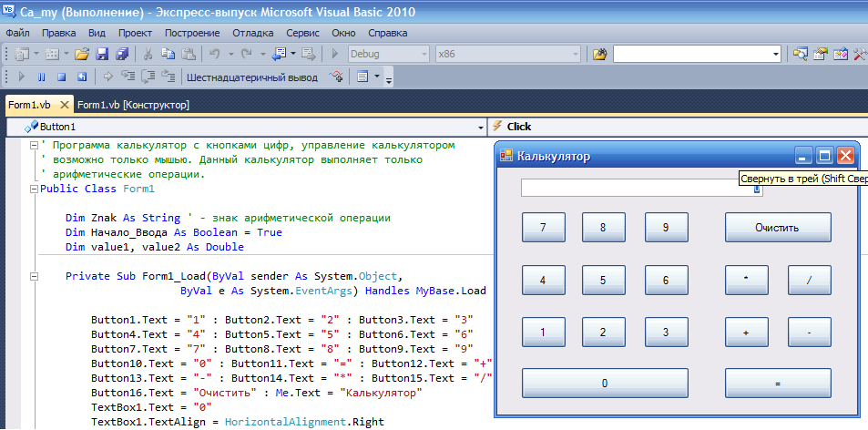The width and height of the screenshot is (868, 430).
Task: Click the Copy icon in the toolbar
Action: (x=168, y=55)
